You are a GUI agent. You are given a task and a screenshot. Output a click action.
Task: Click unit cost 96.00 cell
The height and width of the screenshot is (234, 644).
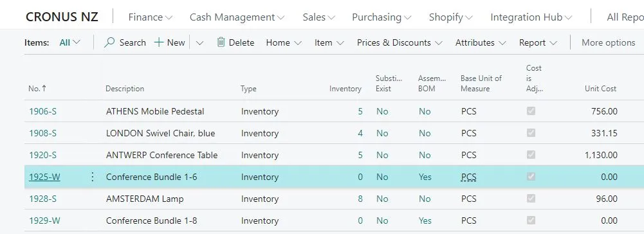[x=607, y=199]
